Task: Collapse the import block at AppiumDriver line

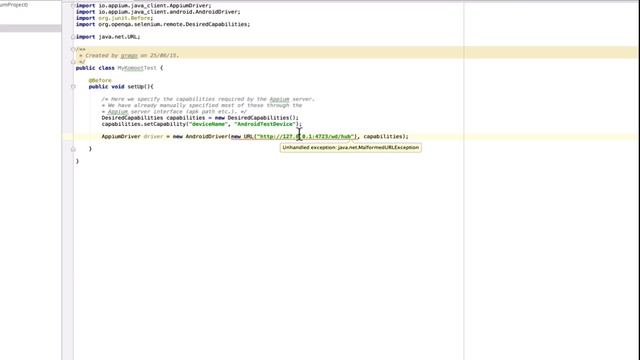Action: tap(73, 6)
